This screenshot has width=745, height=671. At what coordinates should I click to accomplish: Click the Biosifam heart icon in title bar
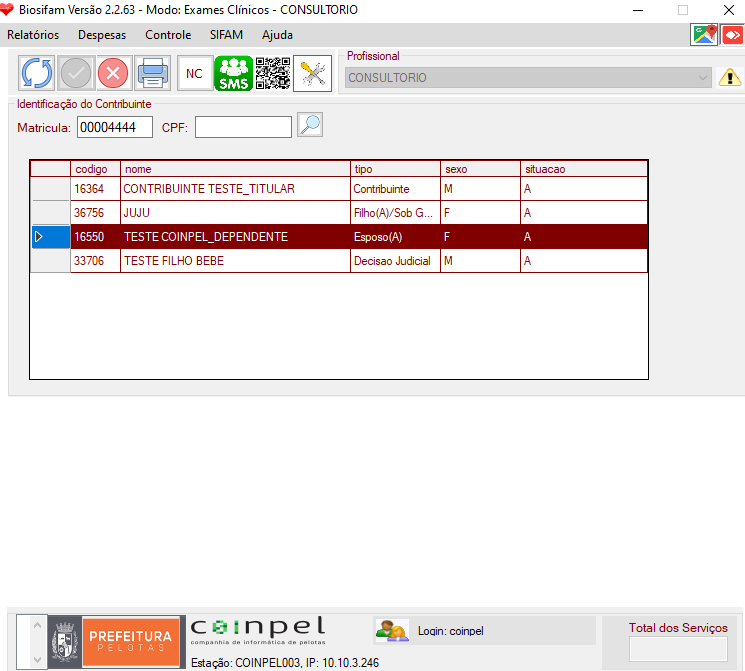7,10
